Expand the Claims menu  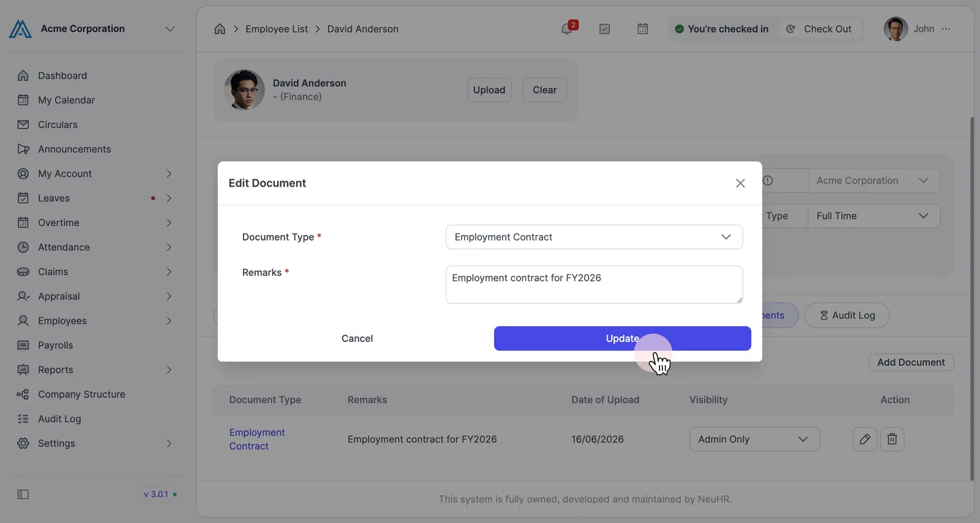pos(95,272)
